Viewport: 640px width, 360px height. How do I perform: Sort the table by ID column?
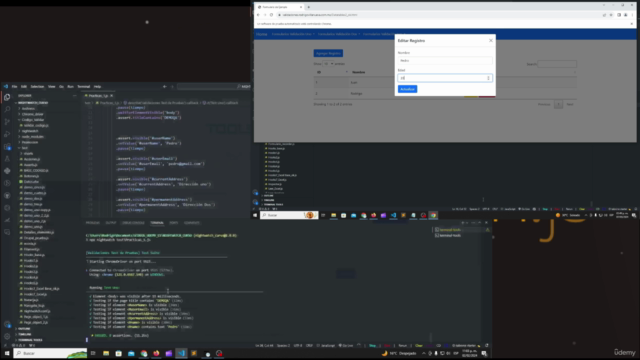(331, 72)
